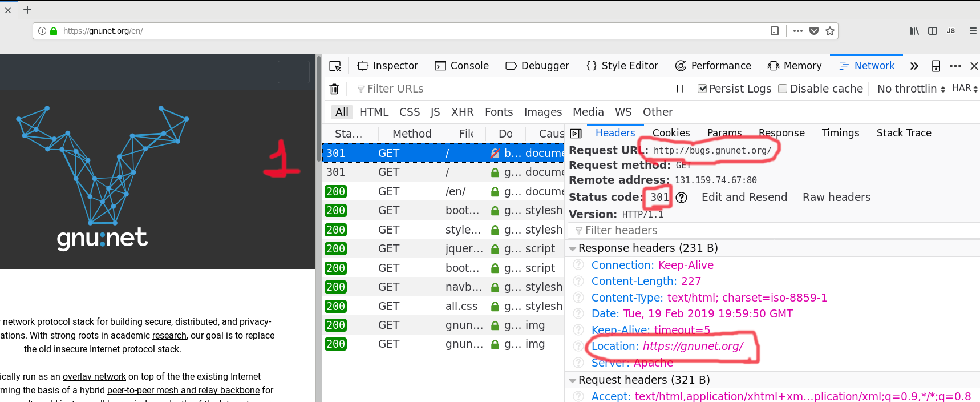This screenshot has width=980, height=402.
Task: Open the No throttling dropdown
Action: [911, 89]
